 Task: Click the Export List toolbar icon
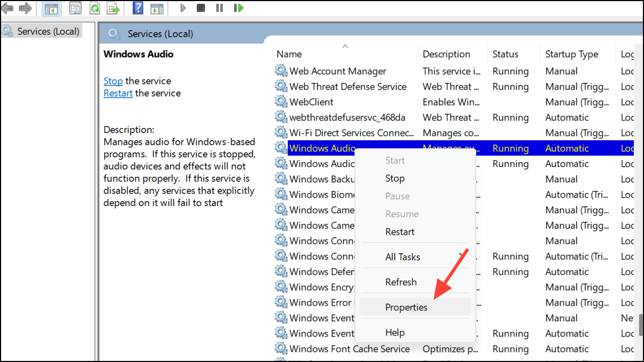[x=113, y=8]
